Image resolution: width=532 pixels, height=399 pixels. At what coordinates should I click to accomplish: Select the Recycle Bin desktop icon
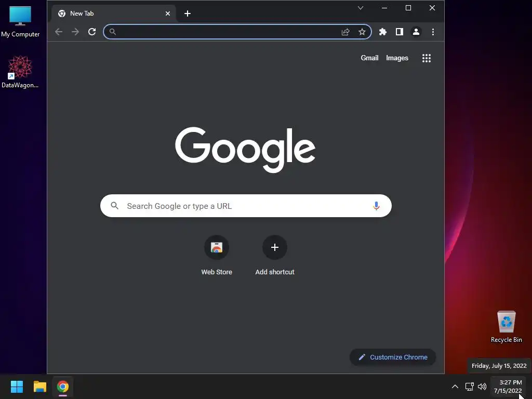[506, 327]
